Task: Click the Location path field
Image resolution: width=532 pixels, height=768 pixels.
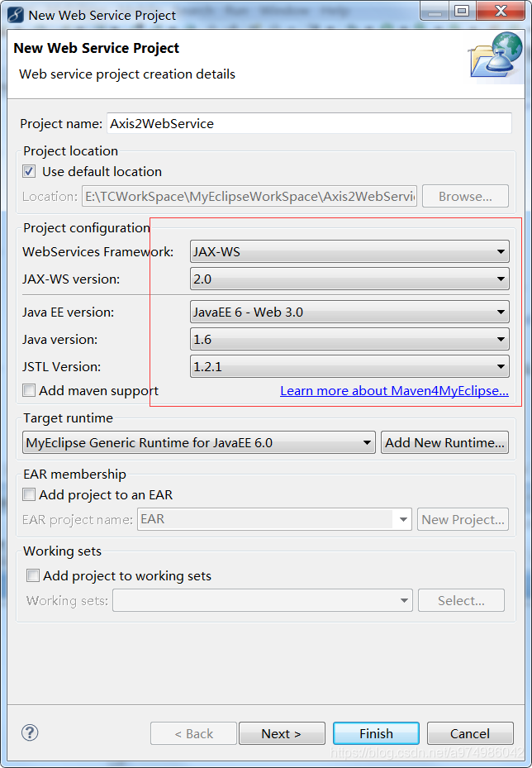Action: click(249, 197)
